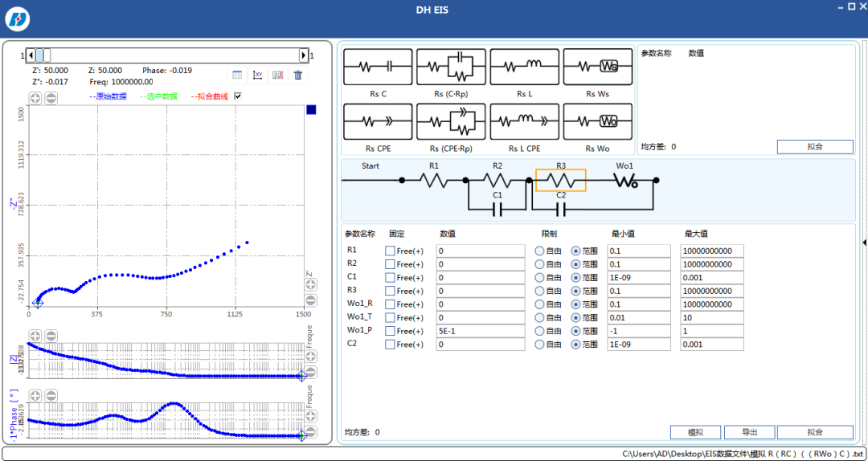The width and height of the screenshot is (868, 461).
Task: Set Wo1_P limit to free (自由)
Action: 539,331
